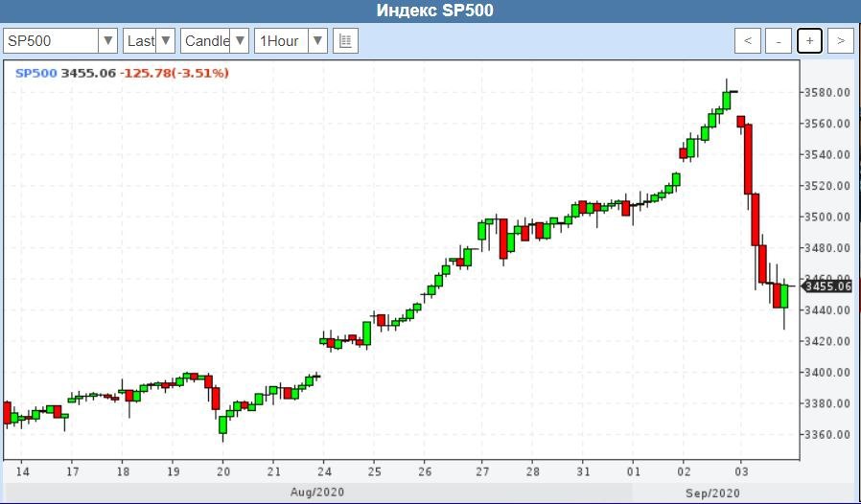Click the scroll right '>' button
The image size is (861, 504).
pos(841,41)
